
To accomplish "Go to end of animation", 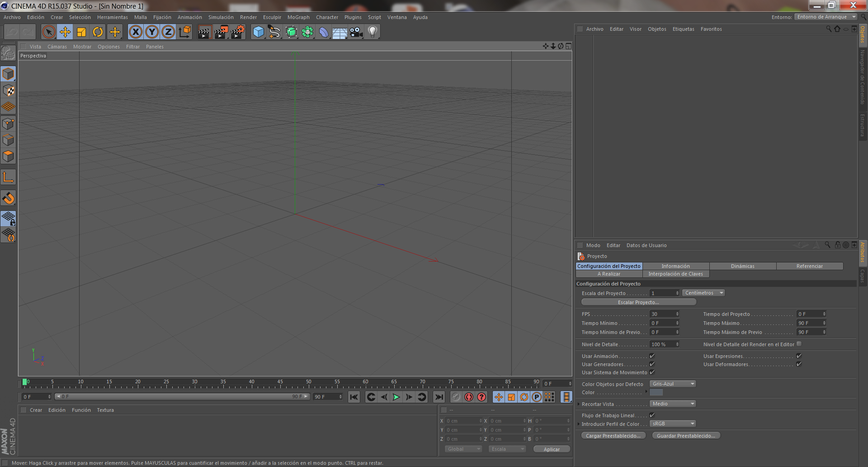I will (439, 397).
